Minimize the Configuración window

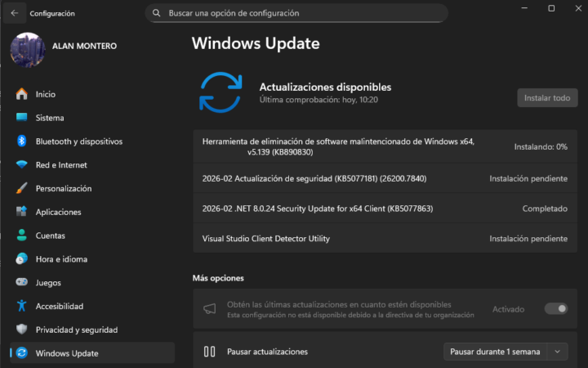tap(524, 8)
